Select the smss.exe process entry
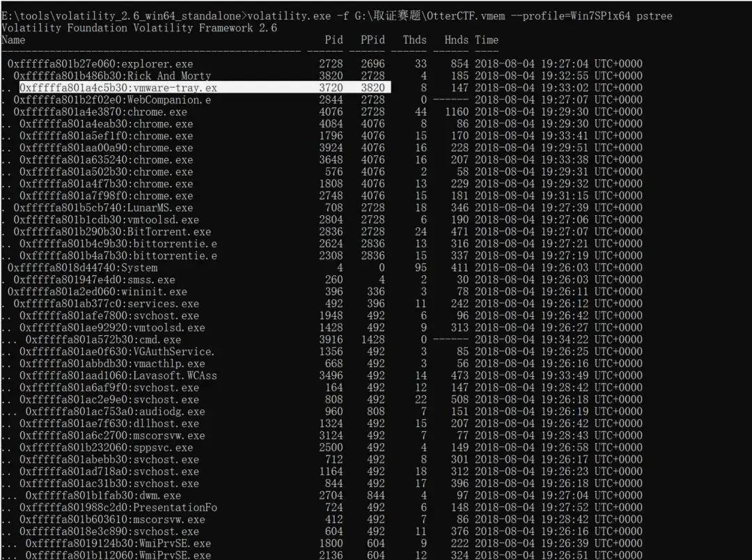752x560 pixels. point(94,280)
